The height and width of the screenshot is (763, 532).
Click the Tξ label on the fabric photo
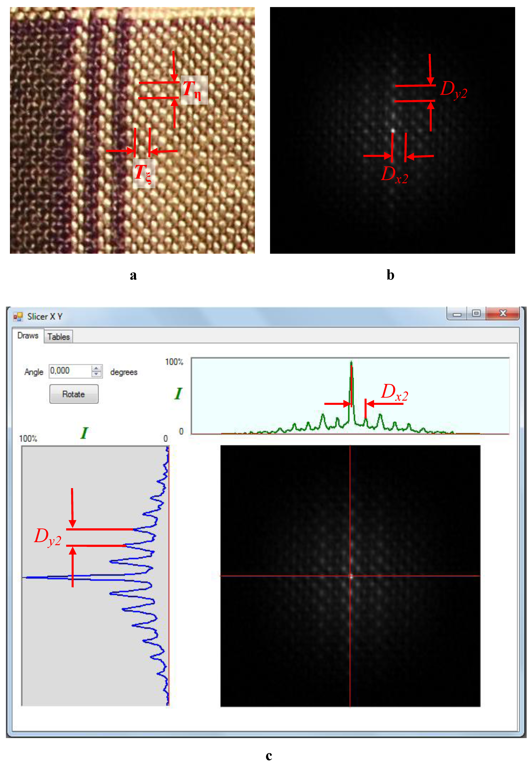[144, 173]
